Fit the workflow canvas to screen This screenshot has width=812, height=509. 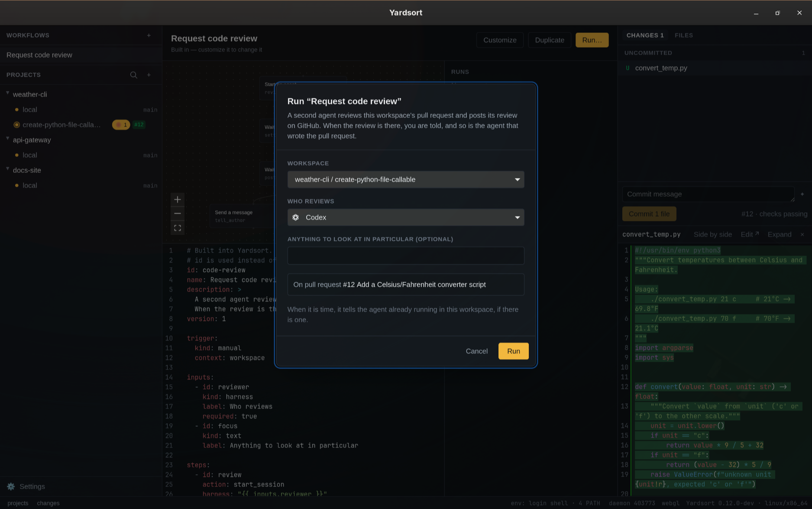pos(178,228)
